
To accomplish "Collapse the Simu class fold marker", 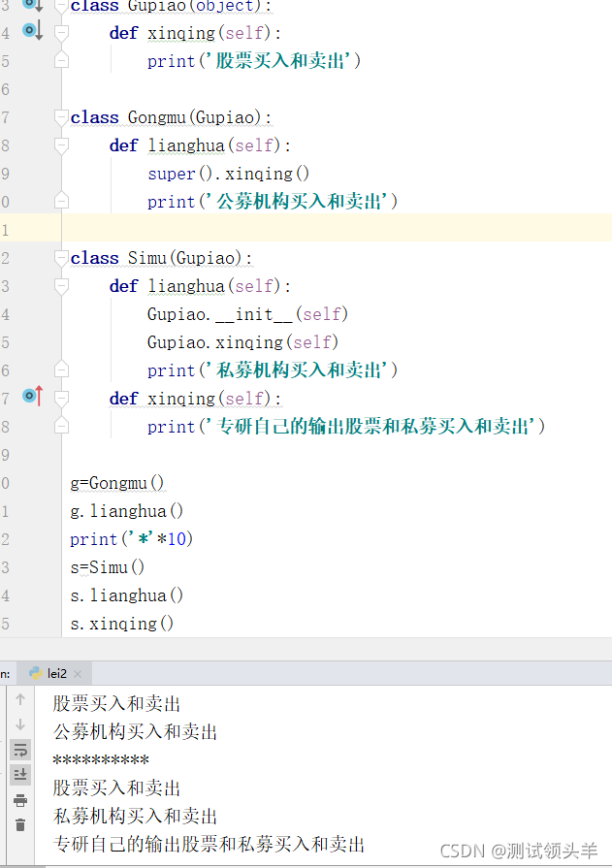I will point(62,258).
